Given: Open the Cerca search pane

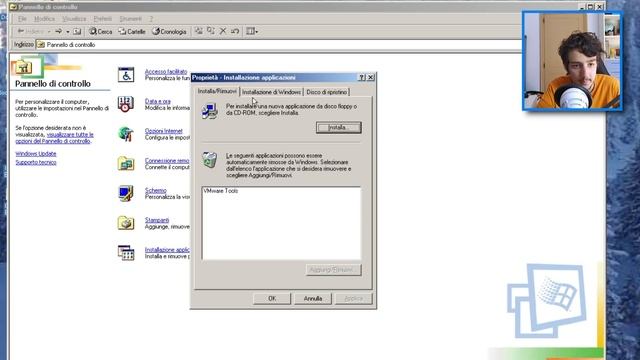Looking at the screenshot, I should tap(100, 31).
